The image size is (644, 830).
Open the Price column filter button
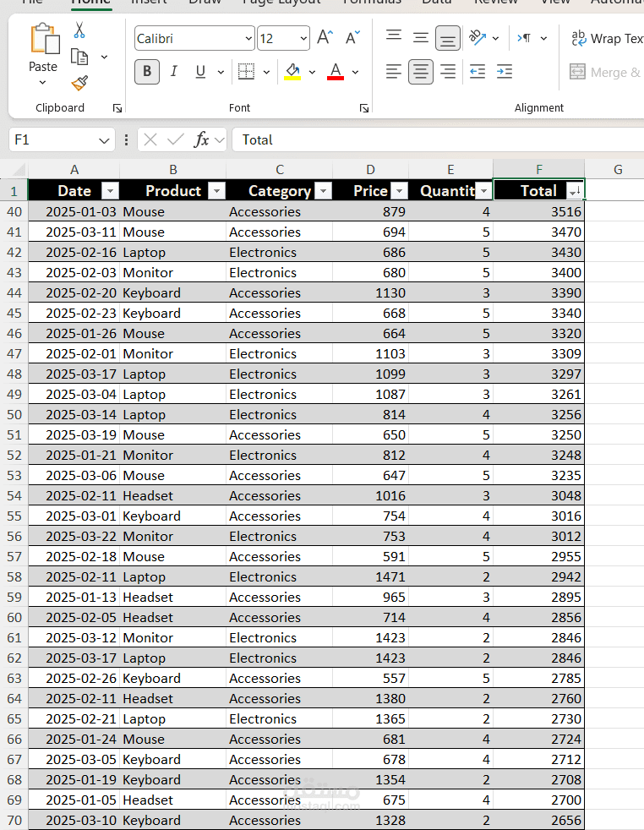[x=400, y=190]
